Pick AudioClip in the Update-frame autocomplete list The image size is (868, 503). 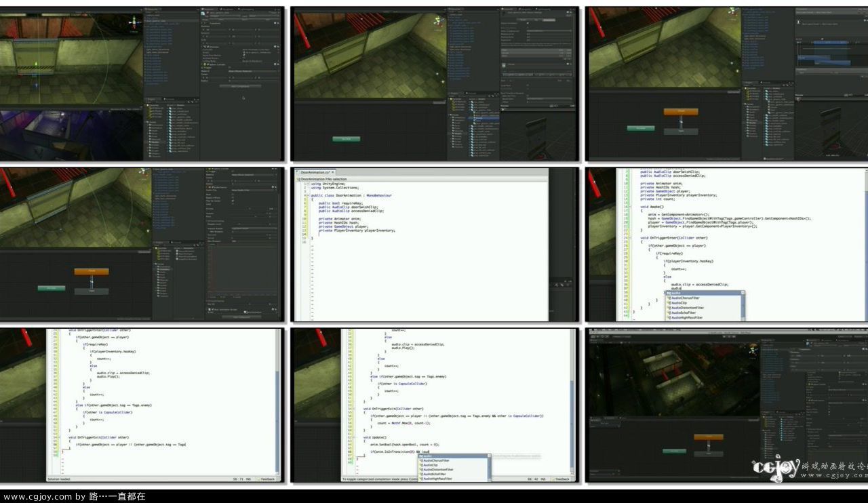[431, 465]
